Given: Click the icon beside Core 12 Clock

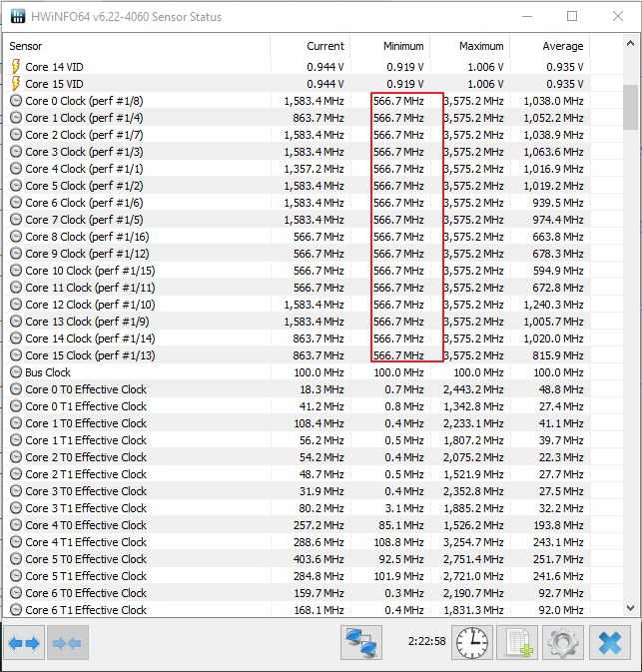Looking at the screenshot, I should pyautogui.click(x=16, y=305).
